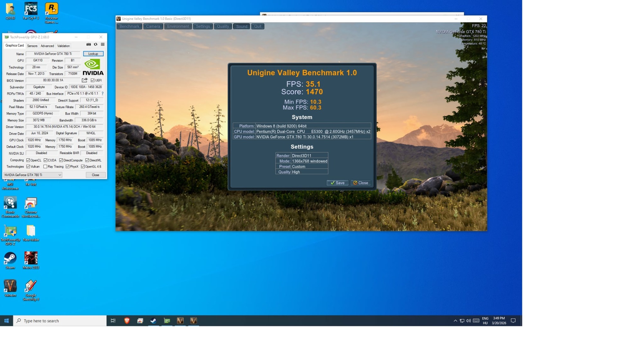
Task: Open Task View on the taskbar
Action: click(113, 321)
